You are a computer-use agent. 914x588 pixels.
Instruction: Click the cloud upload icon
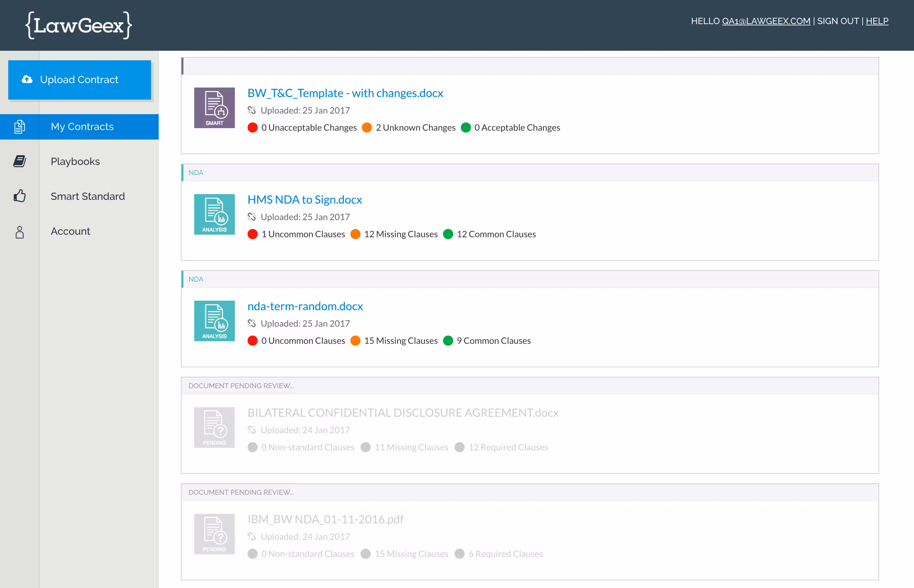pos(27,79)
